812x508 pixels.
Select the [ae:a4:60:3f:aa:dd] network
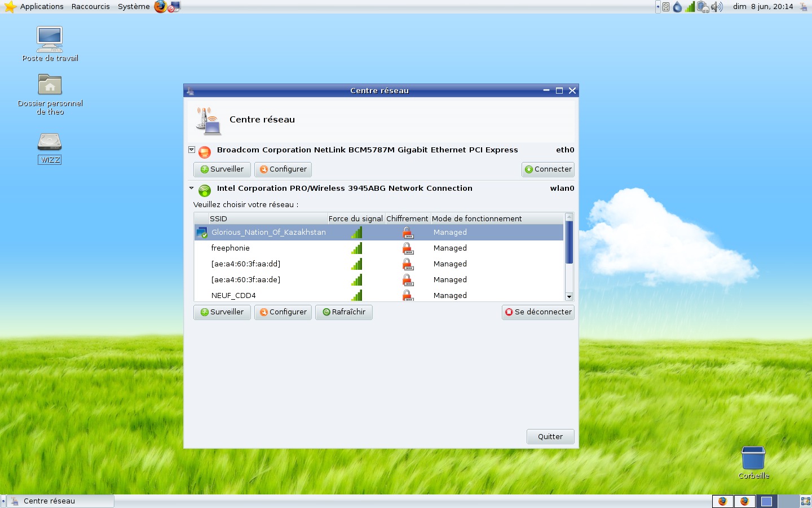point(379,264)
